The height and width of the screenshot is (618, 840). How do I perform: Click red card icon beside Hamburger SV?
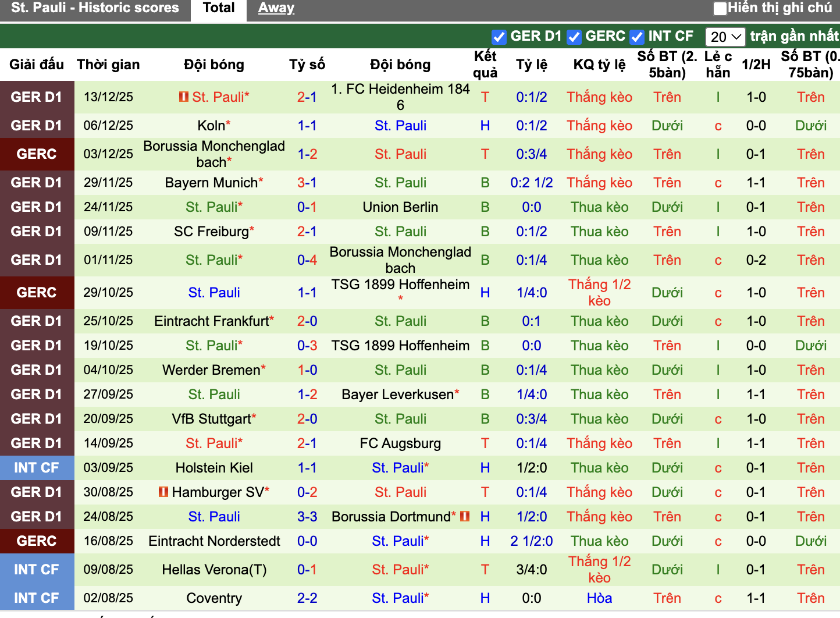(x=163, y=492)
